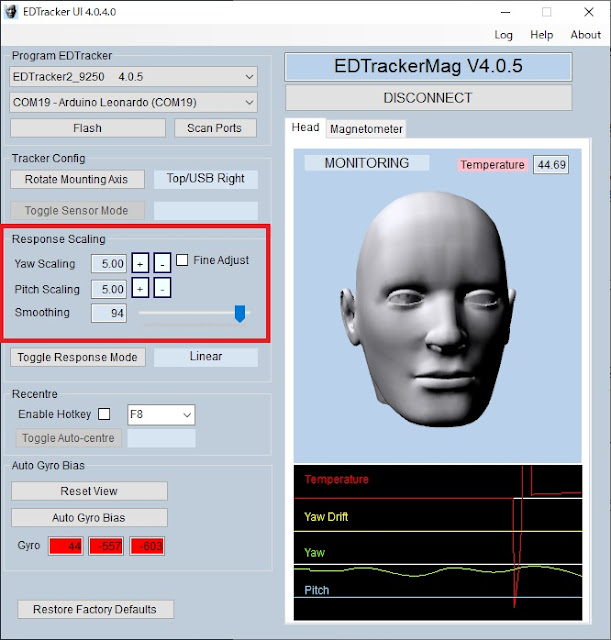611x640 pixels.
Task: Open the Log menu
Action: 503,35
